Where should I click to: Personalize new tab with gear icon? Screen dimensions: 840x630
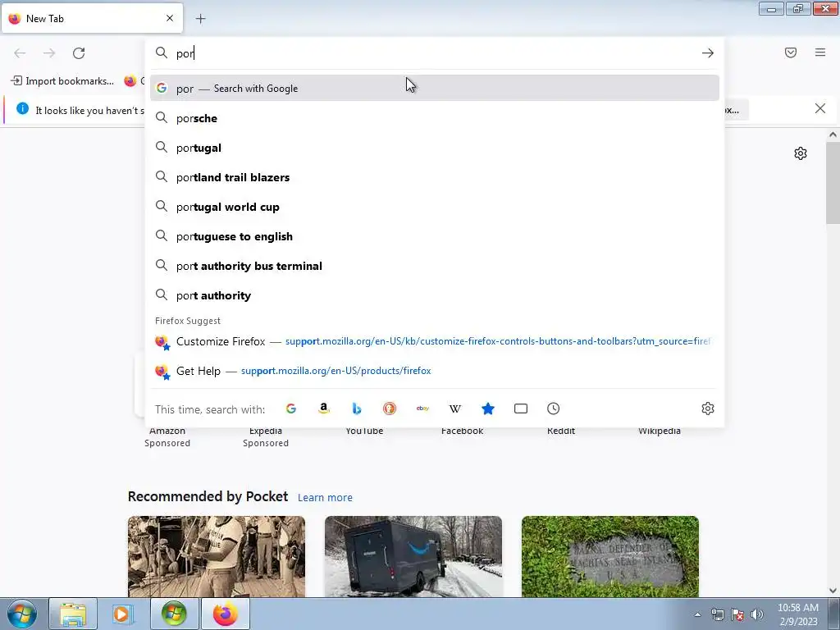pyautogui.click(x=801, y=153)
